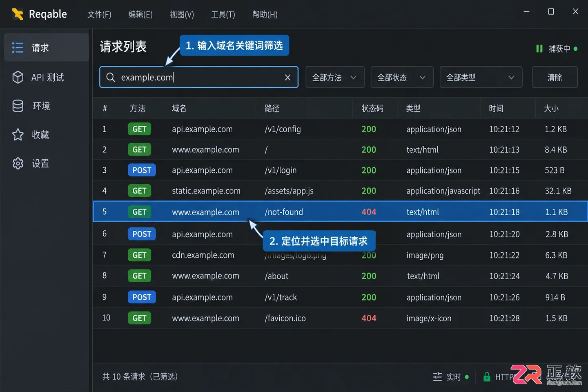The height and width of the screenshot is (392, 588).
Task: Open the 文件(F) menu
Action: (x=99, y=14)
